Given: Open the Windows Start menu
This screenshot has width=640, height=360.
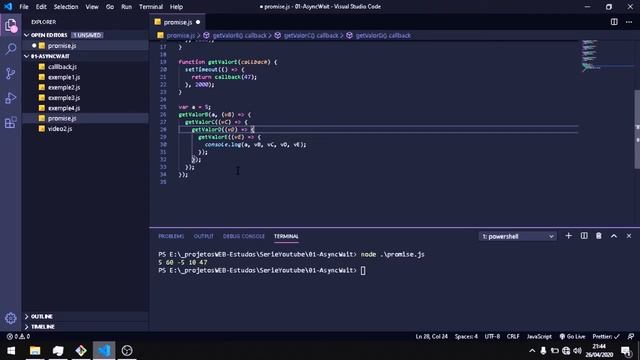Looking at the screenshot, I should coord(11,351).
